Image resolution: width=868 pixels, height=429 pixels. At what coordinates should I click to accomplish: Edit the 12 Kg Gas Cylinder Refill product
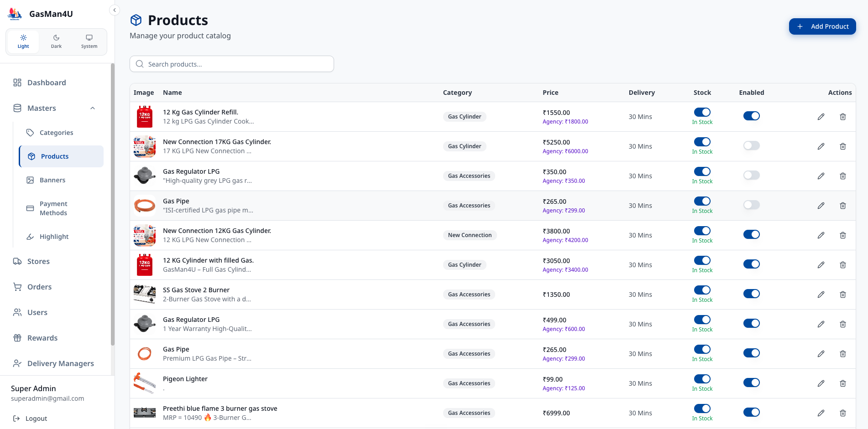point(821,117)
